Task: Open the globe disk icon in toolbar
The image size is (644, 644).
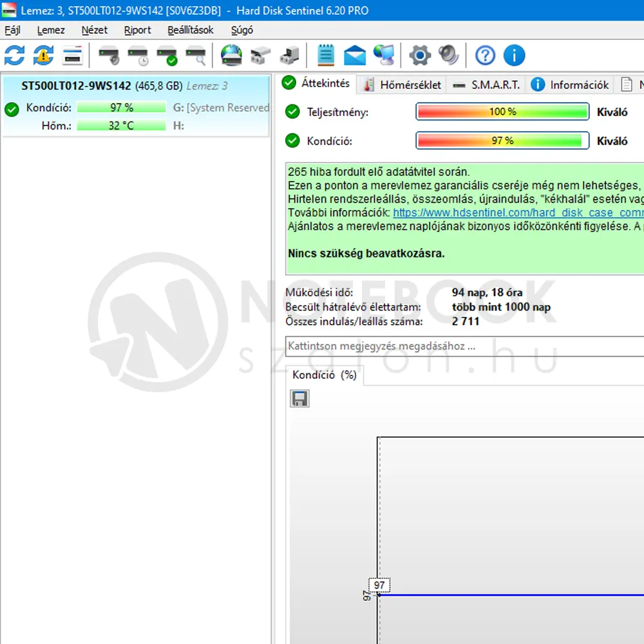Action: (231, 55)
